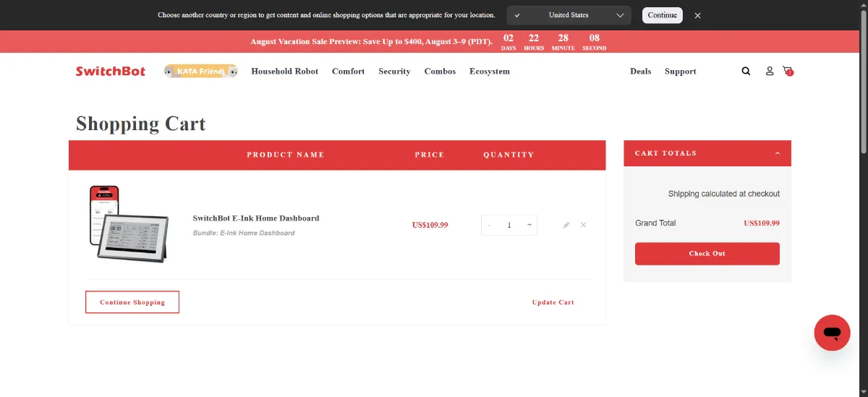Open the live chat bubble
This screenshot has height=397, width=868.
pos(832,333)
